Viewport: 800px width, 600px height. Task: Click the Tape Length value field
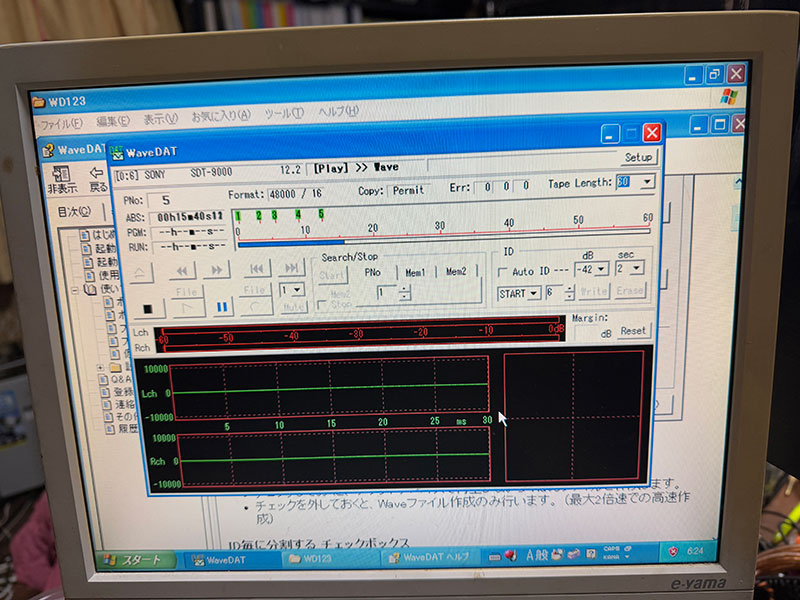629,182
